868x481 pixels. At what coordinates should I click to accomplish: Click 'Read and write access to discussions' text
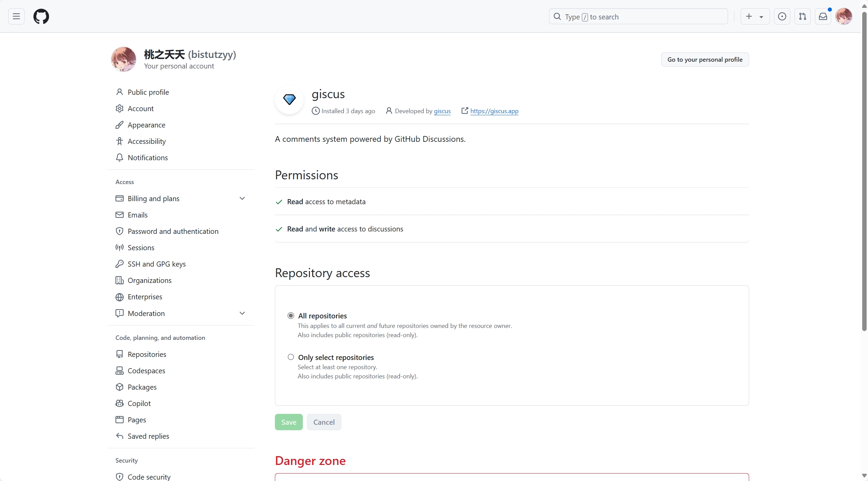(345, 229)
